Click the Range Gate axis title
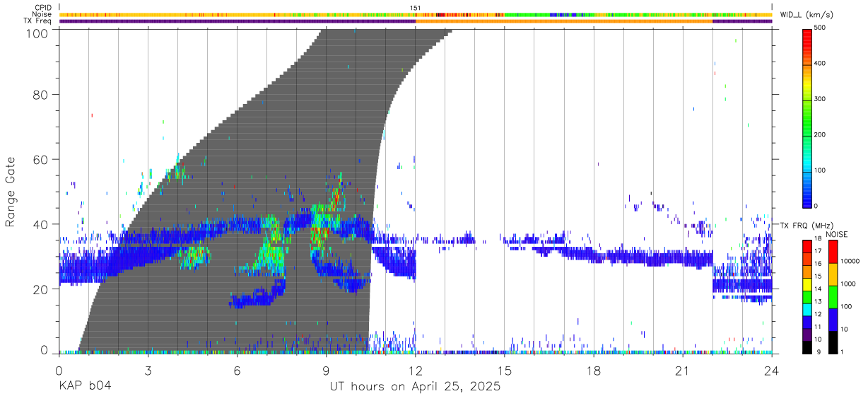Image resolution: width=868 pixels, height=401 pixels. pyautogui.click(x=11, y=192)
